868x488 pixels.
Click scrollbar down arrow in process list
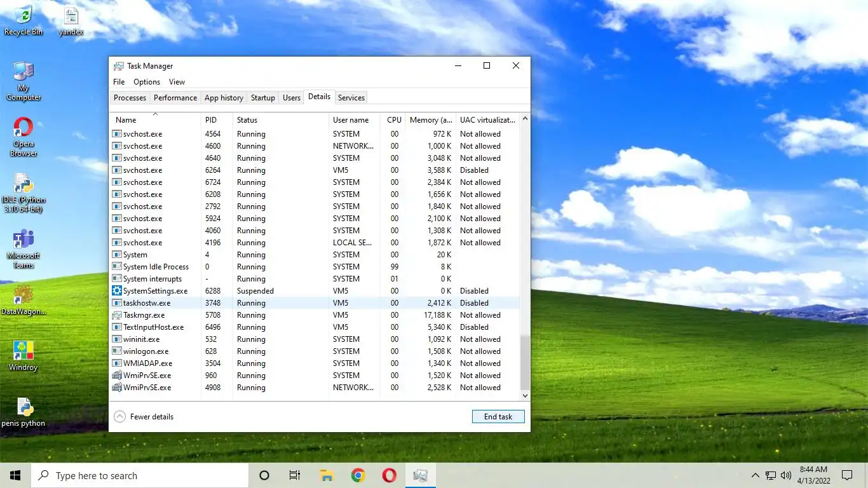pos(525,395)
